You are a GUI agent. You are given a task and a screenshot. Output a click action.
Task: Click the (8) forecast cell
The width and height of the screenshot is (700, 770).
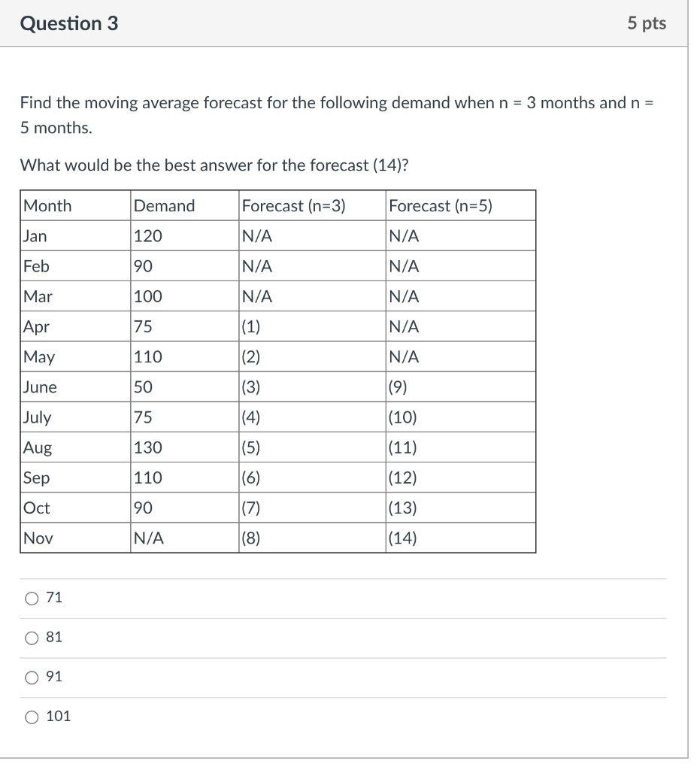coord(252,537)
